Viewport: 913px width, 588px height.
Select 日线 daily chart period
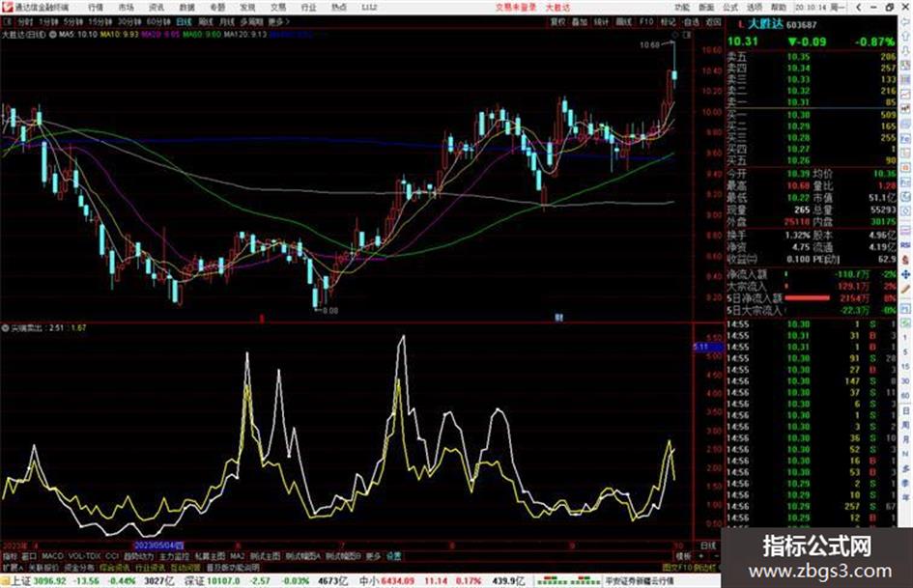click(184, 21)
